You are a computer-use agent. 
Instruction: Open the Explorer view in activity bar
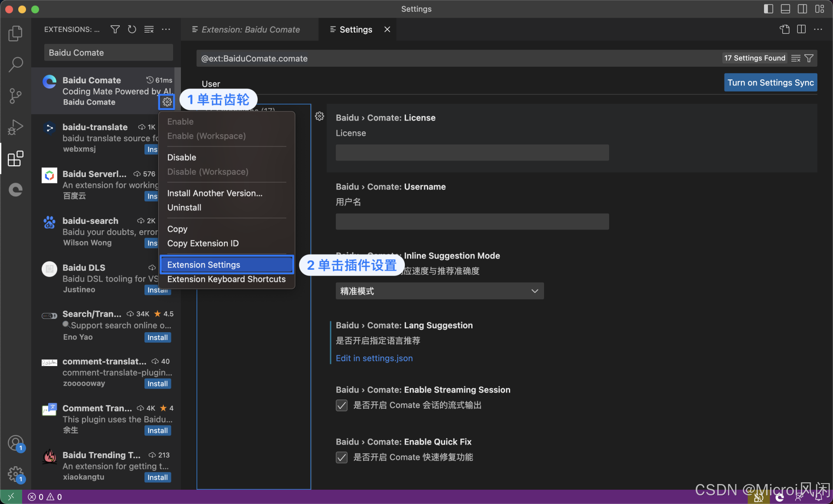(x=16, y=33)
